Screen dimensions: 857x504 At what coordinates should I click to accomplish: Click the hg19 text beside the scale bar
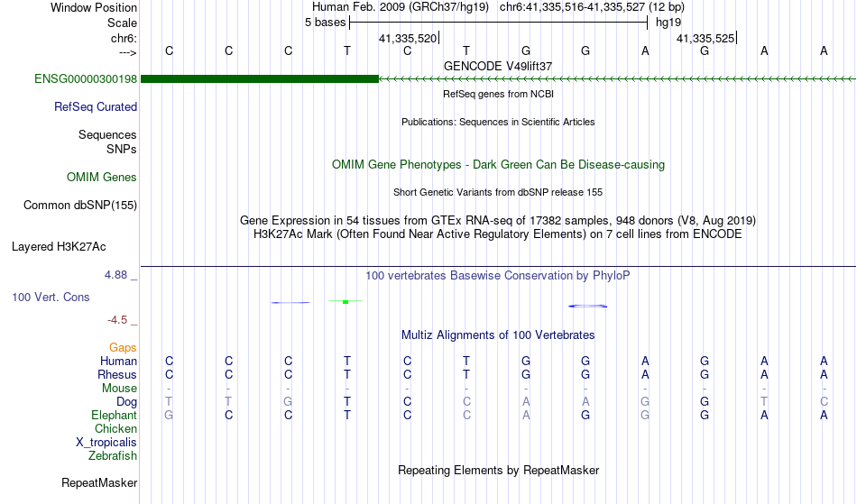coord(668,23)
